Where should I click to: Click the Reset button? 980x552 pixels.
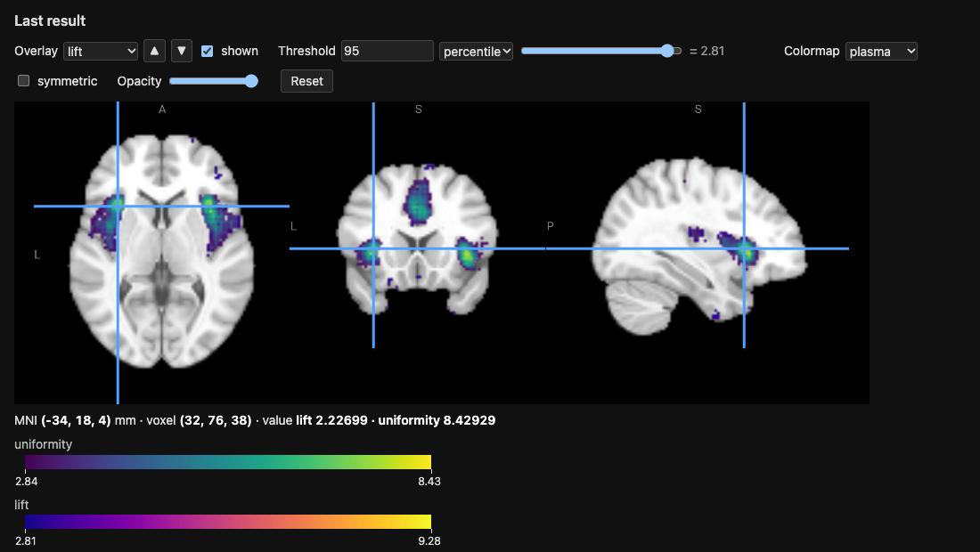pos(306,81)
